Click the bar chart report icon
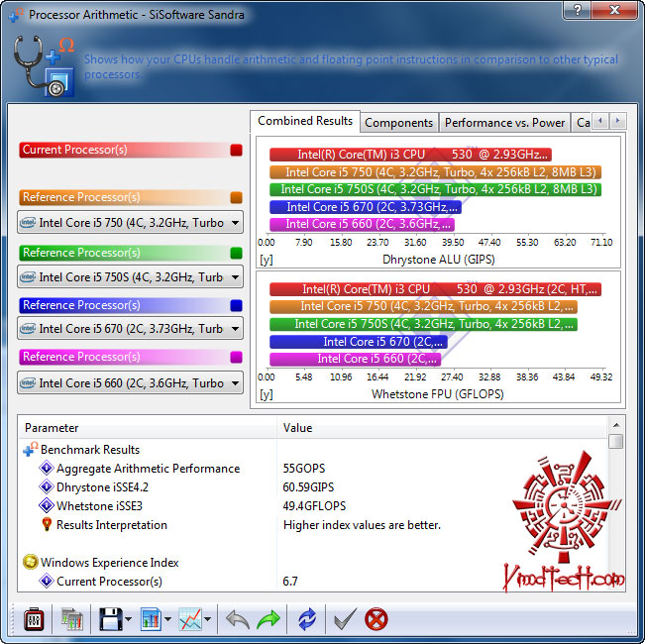This screenshot has height=644, width=645. pyautogui.click(x=151, y=619)
